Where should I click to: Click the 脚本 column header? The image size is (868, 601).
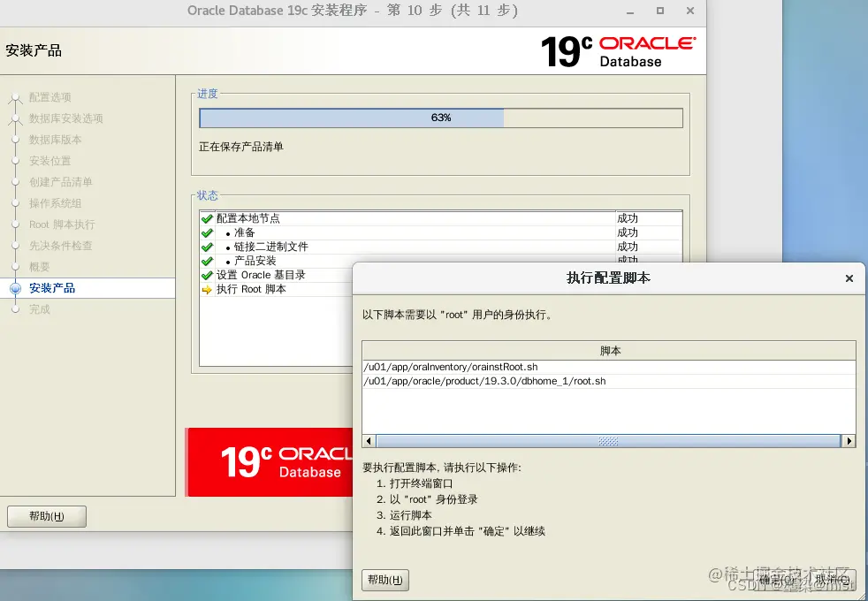tap(609, 351)
